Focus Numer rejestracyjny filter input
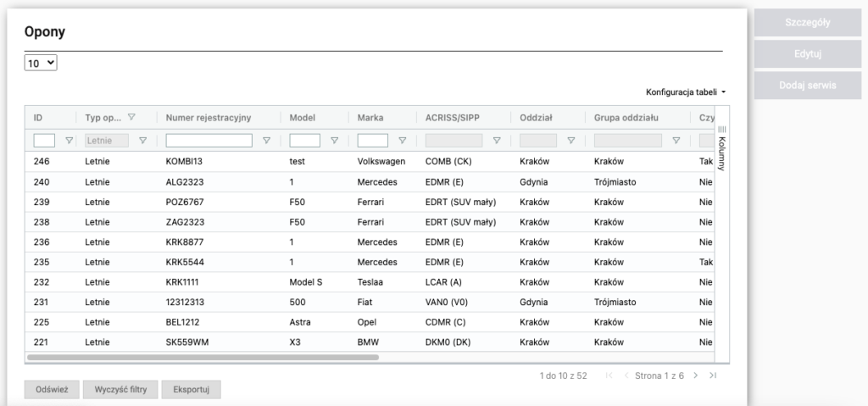Screen dimensions: 868x406 point(209,141)
